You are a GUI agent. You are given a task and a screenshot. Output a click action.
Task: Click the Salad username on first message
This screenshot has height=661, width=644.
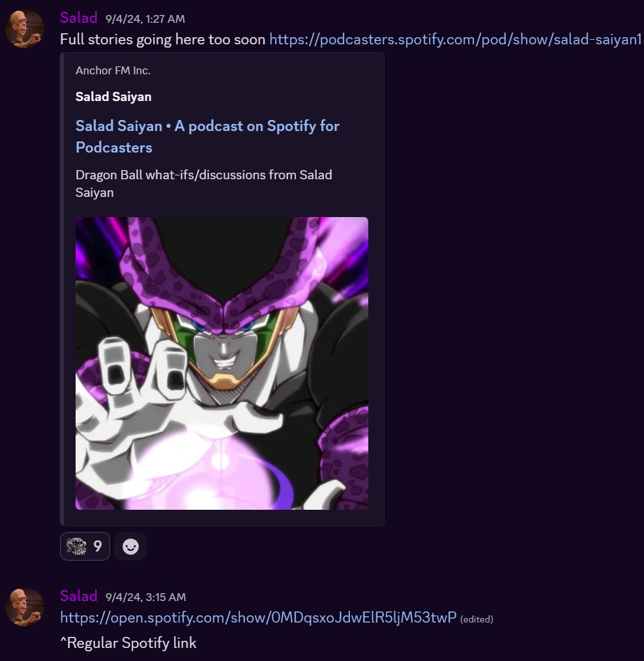pyautogui.click(x=79, y=18)
